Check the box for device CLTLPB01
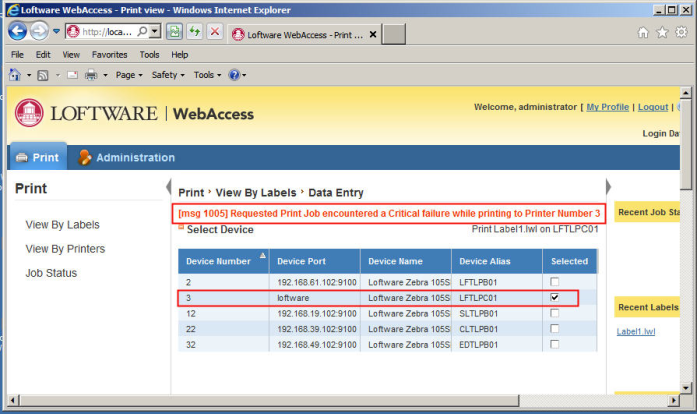 point(554,329)
